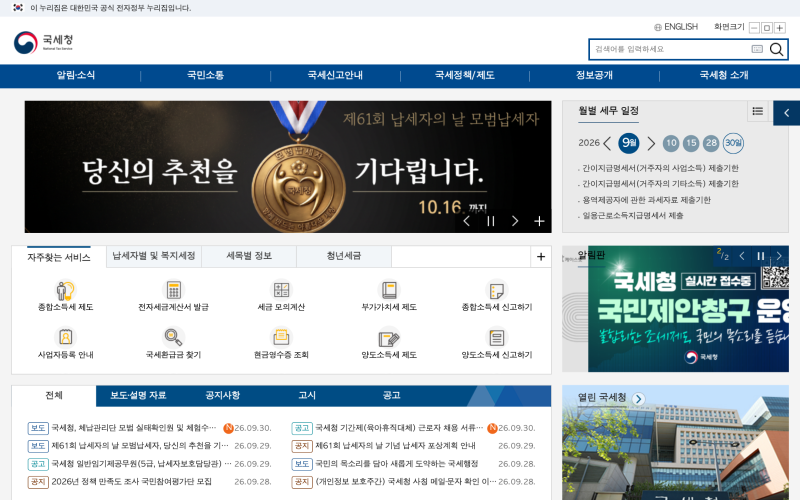Pause the main banner slideshow
The width and height of the screenshot is (800, 500).
491,221
